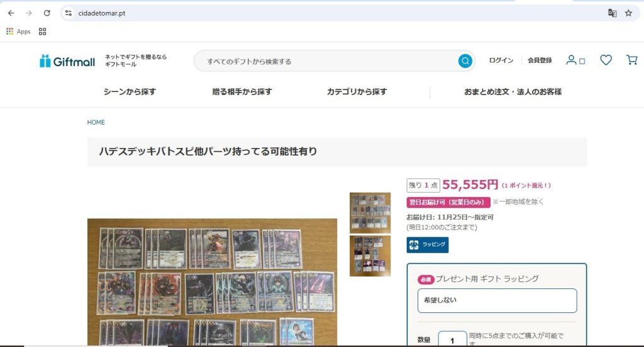Click the 残り 1 点 stock label
This screenshot has width=644, height=347.
click(x=423, y=185)
